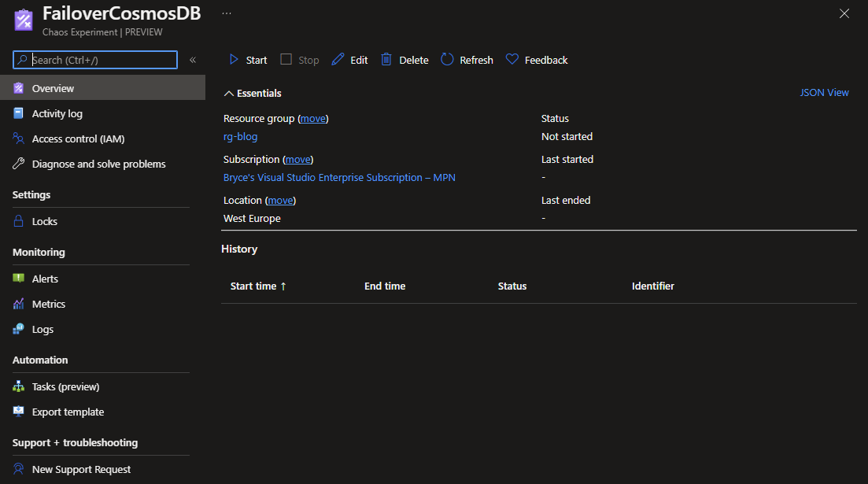Click the Metrics chart icon
Screen dimensions: 868x484
tap(19, 305)
